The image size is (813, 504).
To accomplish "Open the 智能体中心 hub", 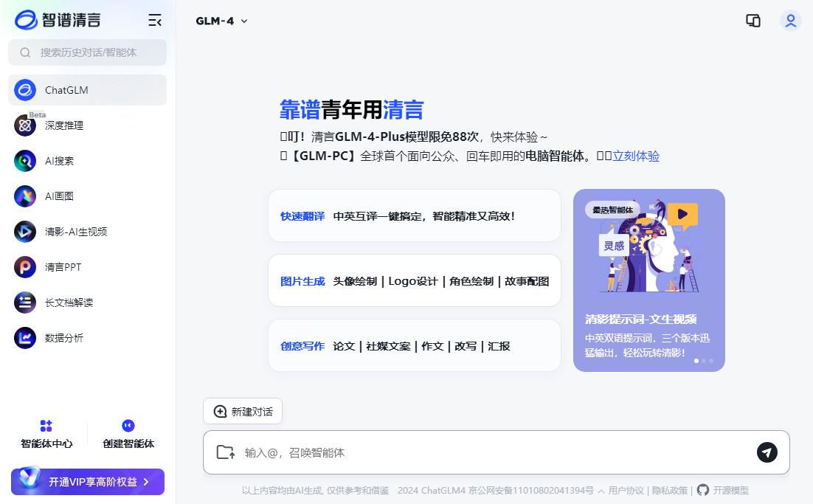I will coord(46,435).
